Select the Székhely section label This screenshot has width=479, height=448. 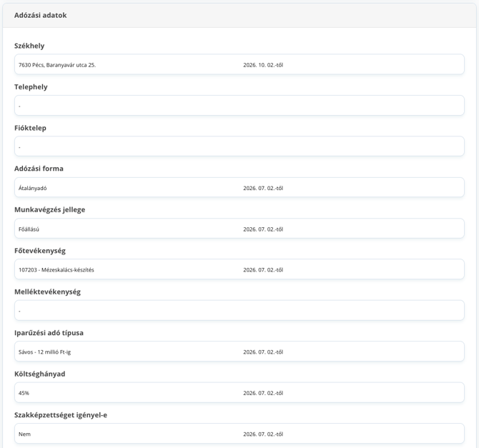coord(29,46)
